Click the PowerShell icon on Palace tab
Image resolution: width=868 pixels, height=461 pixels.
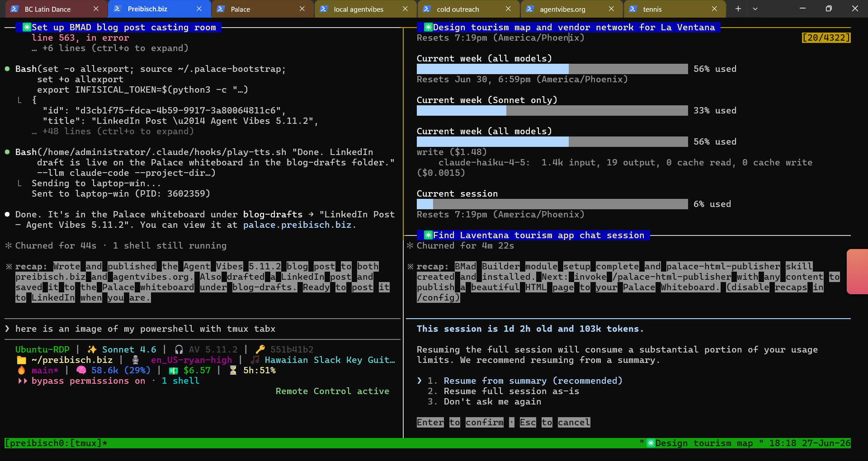pos(221,9)
